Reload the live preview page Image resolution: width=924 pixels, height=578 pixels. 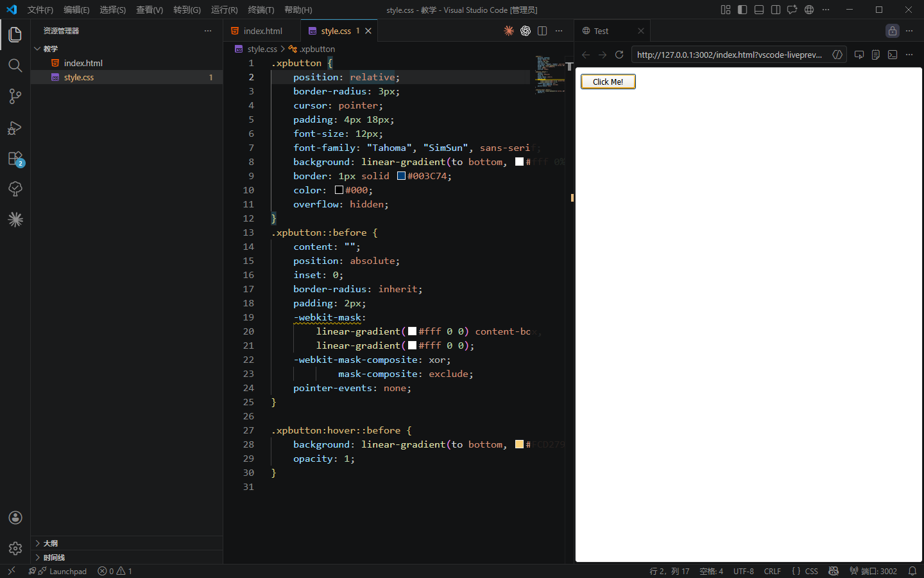(619, 55)
